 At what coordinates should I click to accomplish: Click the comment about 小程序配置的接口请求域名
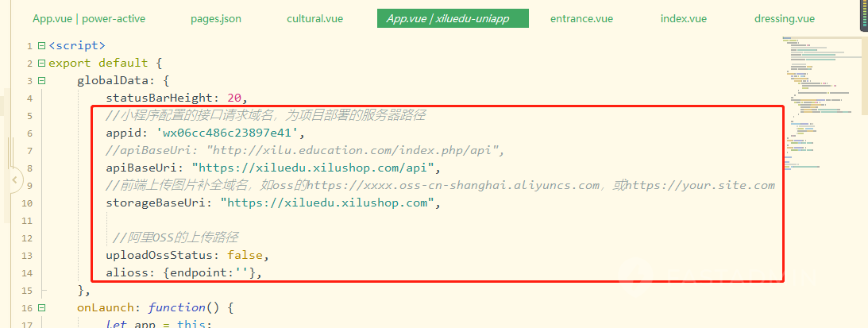(266, 116)
